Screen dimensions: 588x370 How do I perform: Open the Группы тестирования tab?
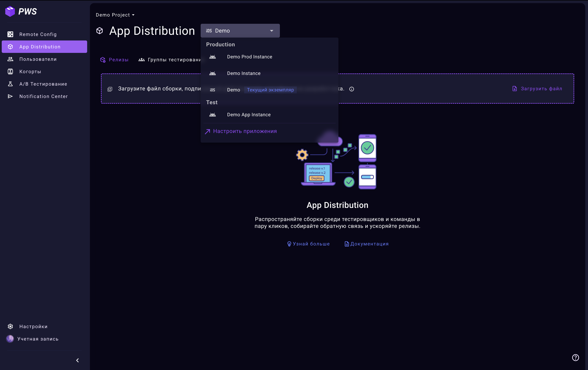pyautogui.click(x=170, y=60)
